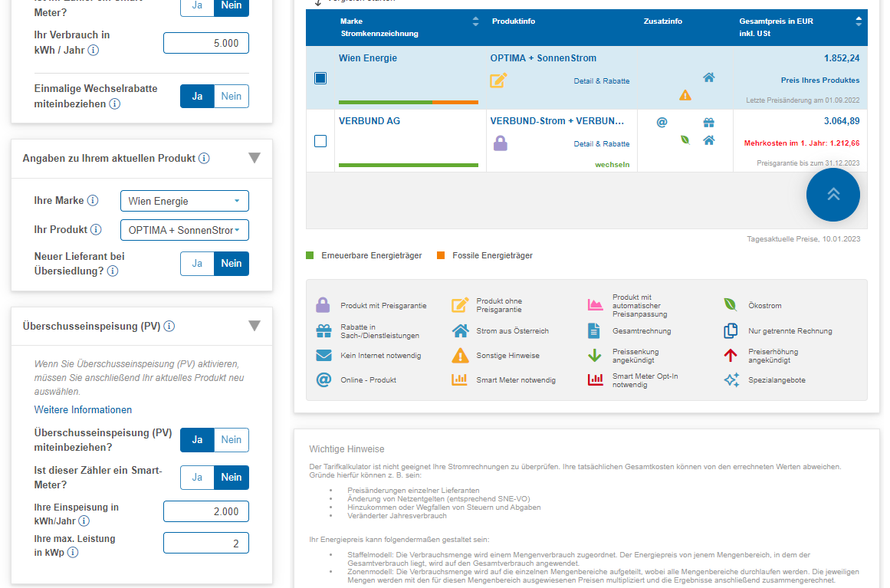Screen dimensions: 890x588
Task: Choose Nein for Ist dieser Zähler ein Smart-Meter
Action: click(x=232, y=478)
